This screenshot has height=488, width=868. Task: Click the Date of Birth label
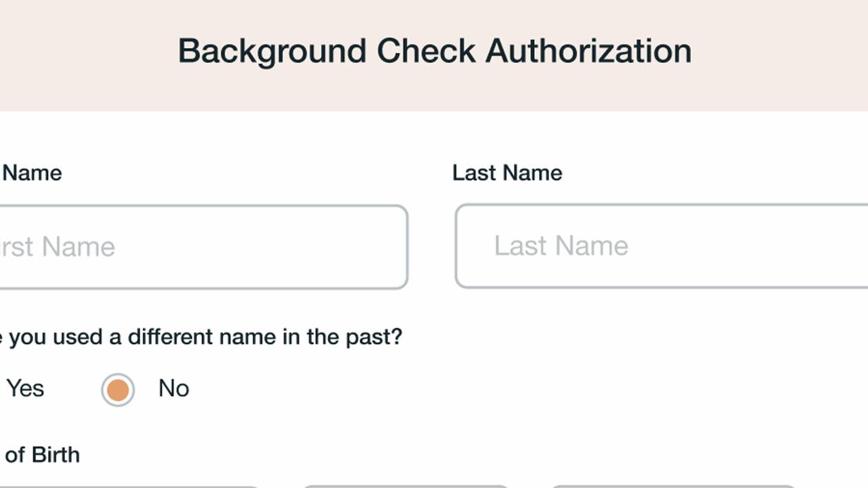point(41,455)
